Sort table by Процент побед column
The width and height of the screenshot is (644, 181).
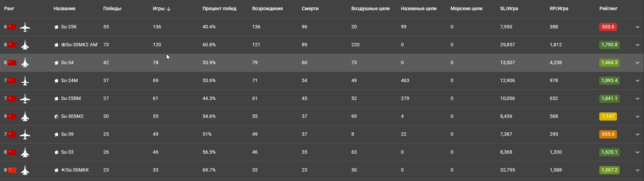coord(219,8)
